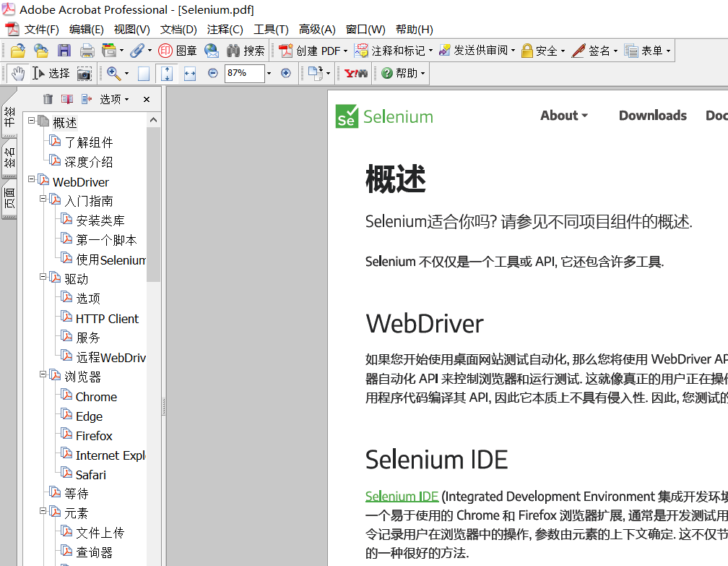Open the zoom percentage dropdown arrow
Image resolution: width=728 pixels, height=566 pixels.
click(x=269, y=74)
